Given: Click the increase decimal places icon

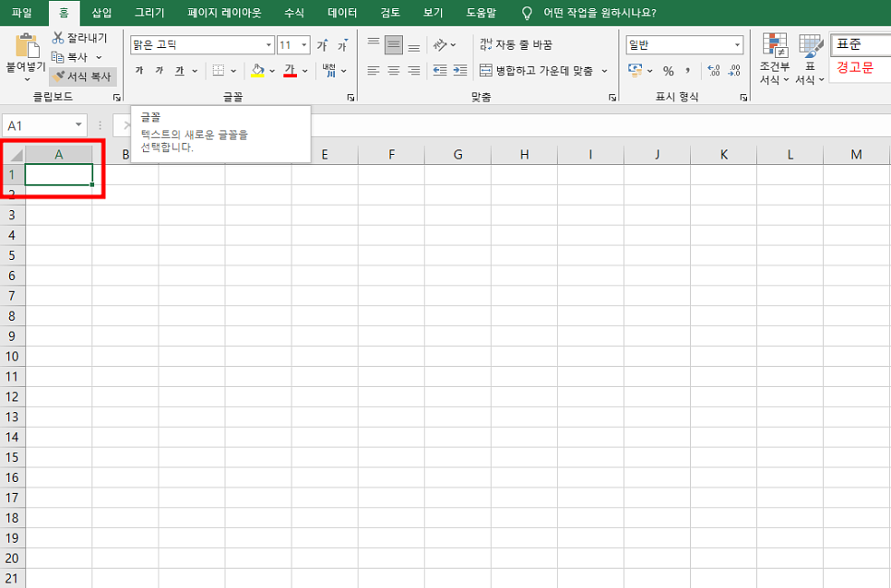Looking at the screenshot, I should pos(714,70).
